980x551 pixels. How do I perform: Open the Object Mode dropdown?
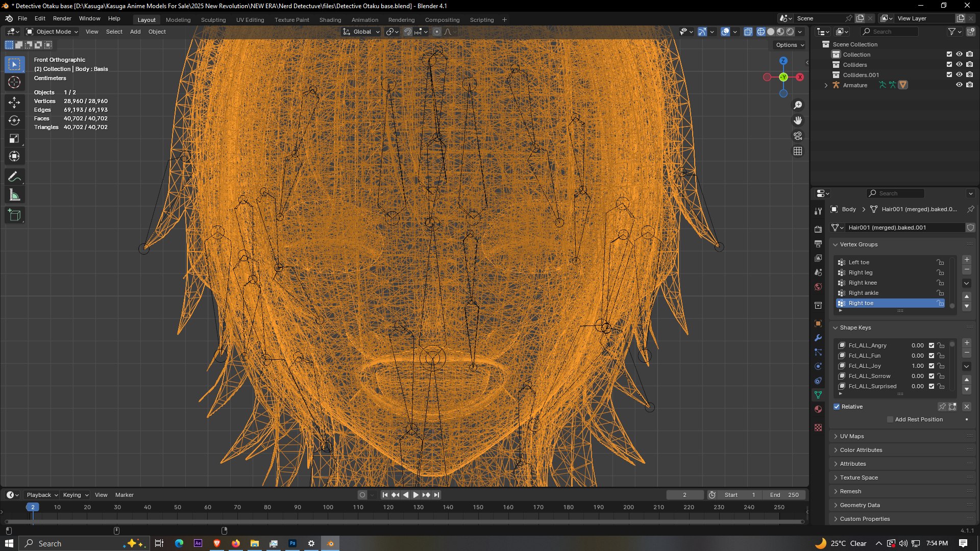[x=53, y=32]
